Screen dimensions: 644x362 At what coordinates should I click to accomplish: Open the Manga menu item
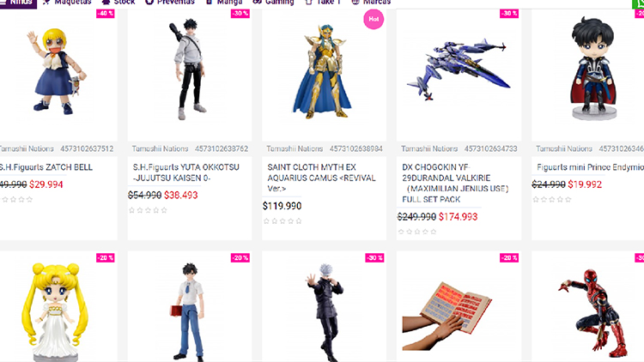[x=224, y=2]
